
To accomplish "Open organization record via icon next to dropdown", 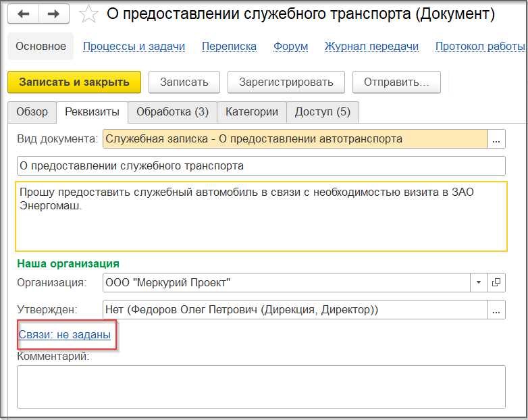I will point(496,282).
